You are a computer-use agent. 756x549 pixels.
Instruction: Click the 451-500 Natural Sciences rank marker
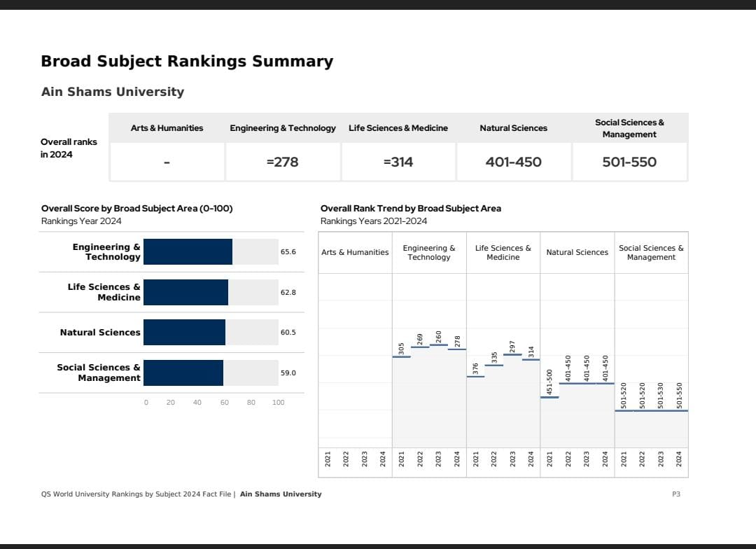coord(549,397)
